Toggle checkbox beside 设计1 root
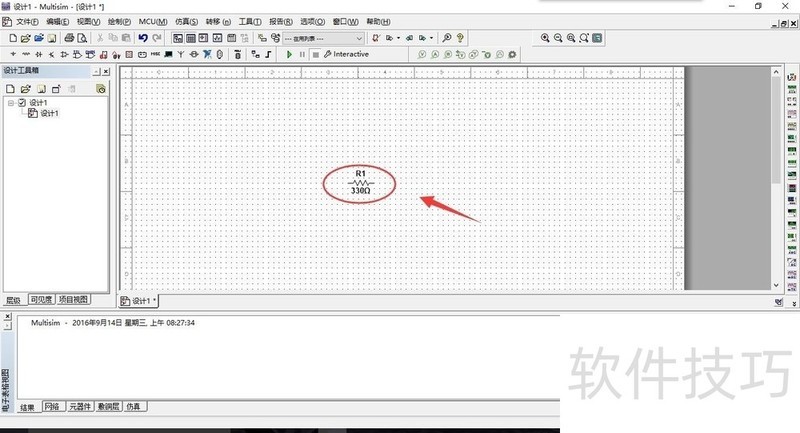 [x=22, y=103]
